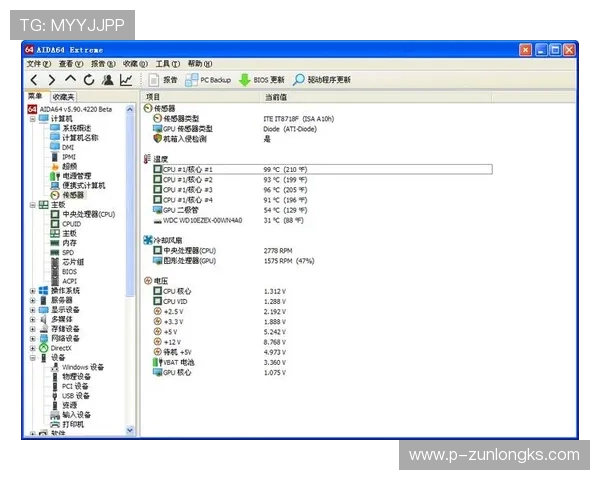Click the user silhouette toolbar icon
This screenshot has width=600, height=480.
coord(107,80)
